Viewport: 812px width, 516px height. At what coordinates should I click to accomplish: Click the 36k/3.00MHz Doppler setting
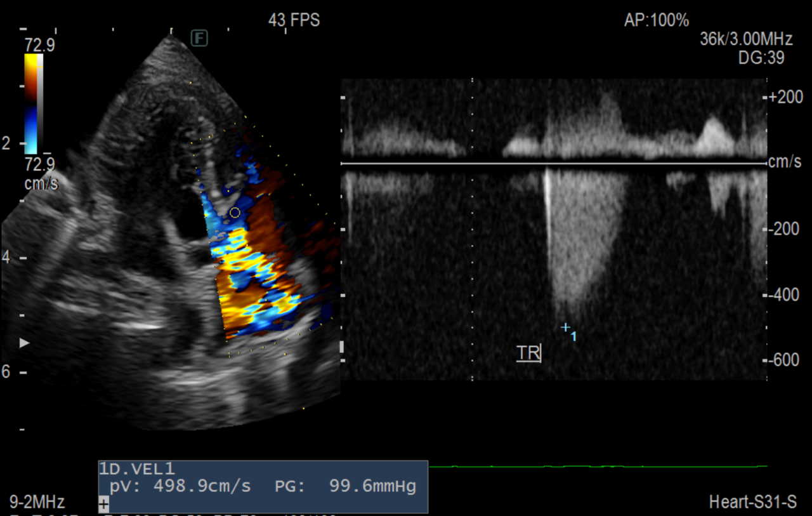tap(746, 39)
